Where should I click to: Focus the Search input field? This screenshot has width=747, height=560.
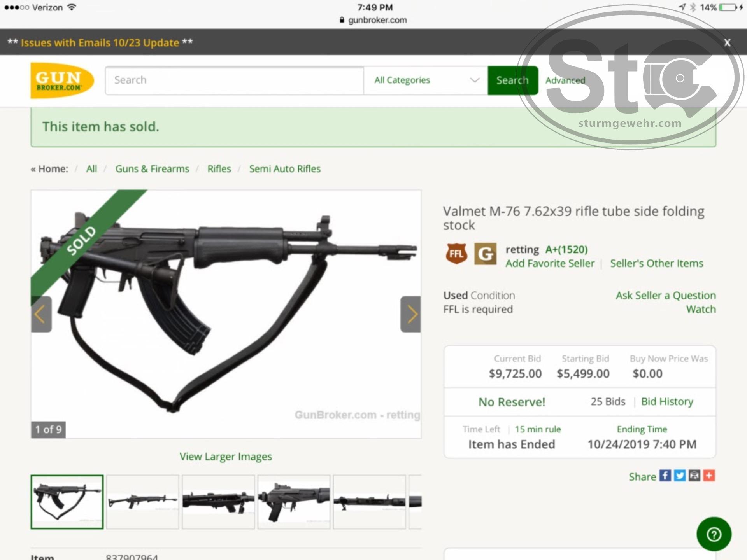coord(235,80)
